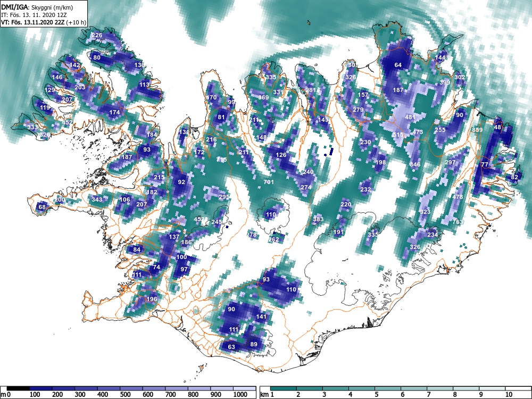
Task: Click visibility value 295 on the map
Action: pos(224,197)
